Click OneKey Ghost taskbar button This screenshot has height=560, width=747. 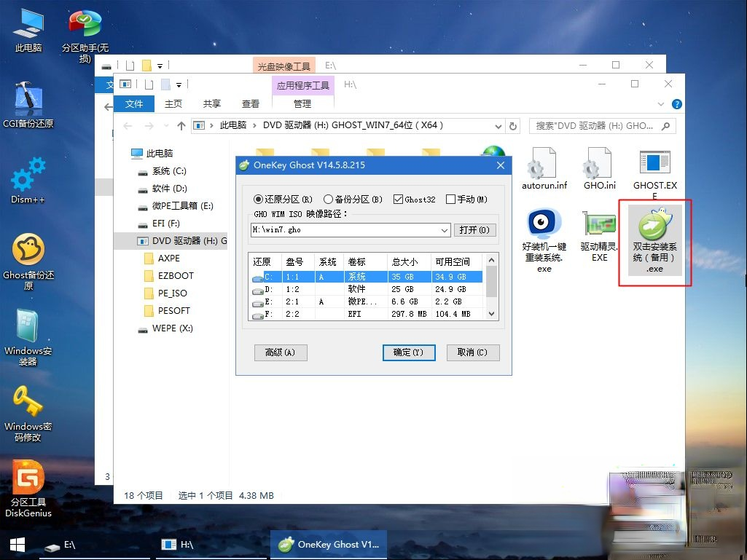[x=329, y=545]
